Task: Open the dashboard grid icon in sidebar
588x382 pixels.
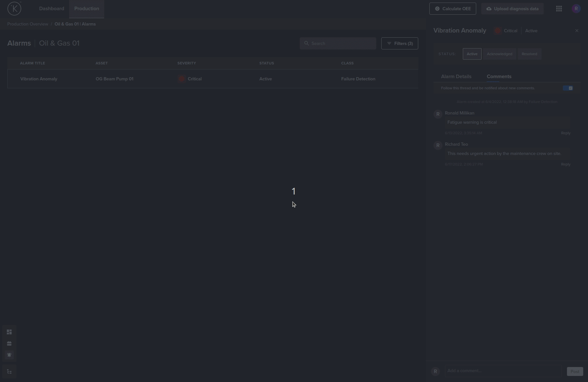Action: [x=9, y=332]
